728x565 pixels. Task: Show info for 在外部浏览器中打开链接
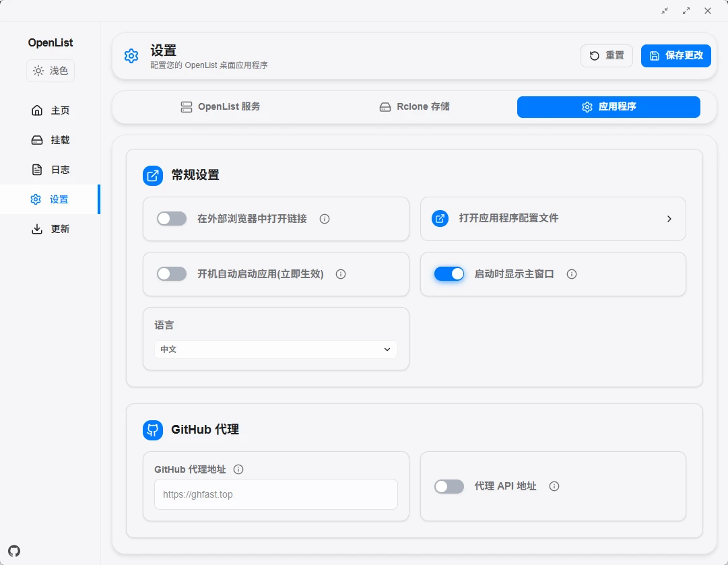coord(325,219)
